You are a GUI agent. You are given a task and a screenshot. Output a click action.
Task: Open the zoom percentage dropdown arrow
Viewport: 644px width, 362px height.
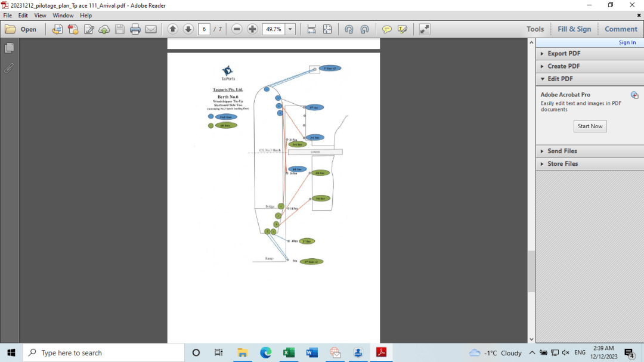(290, 29)
